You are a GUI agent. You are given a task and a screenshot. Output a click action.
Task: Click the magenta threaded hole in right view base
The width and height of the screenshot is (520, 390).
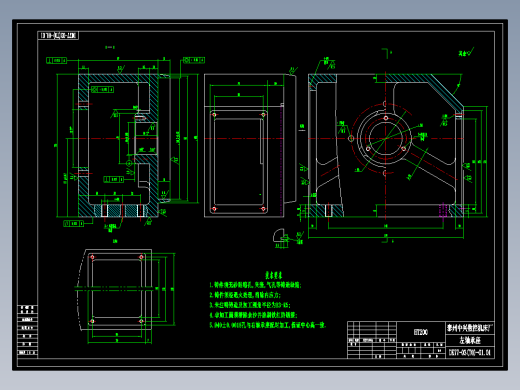coord(443,210)
